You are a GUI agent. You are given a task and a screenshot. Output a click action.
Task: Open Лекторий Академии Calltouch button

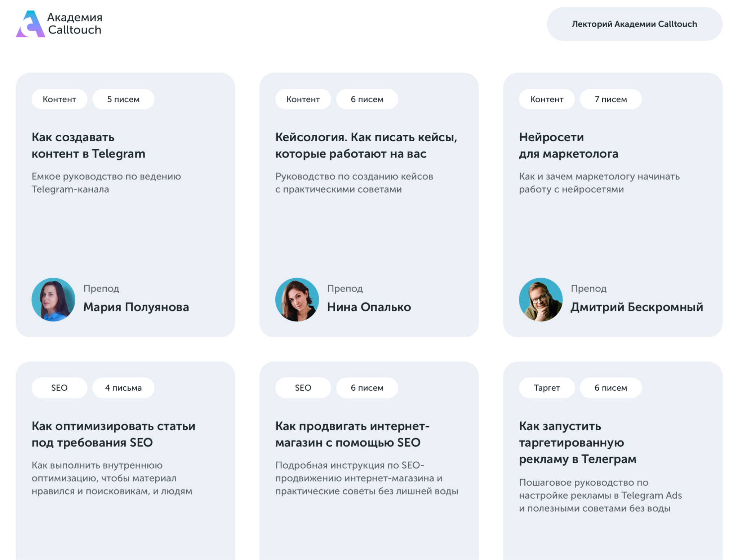click(x=634, y=24)
